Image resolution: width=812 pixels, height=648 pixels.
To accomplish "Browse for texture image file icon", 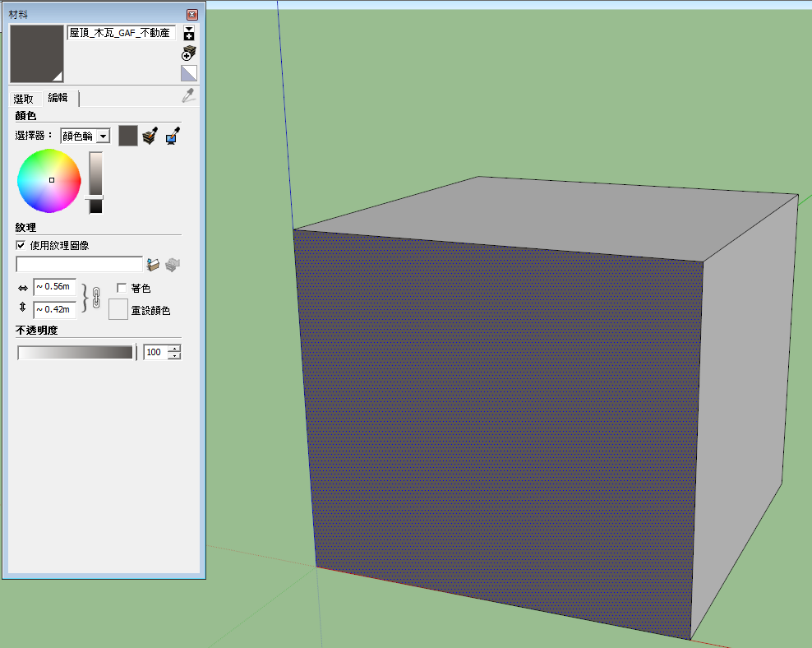I will point(153,264).
